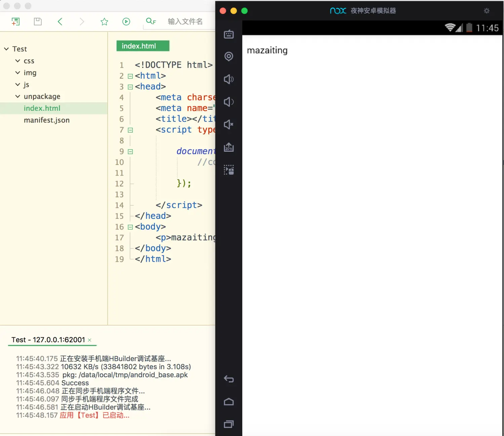Click the run play icon
This screenshot has height=436, width=504.
[126, 22]
